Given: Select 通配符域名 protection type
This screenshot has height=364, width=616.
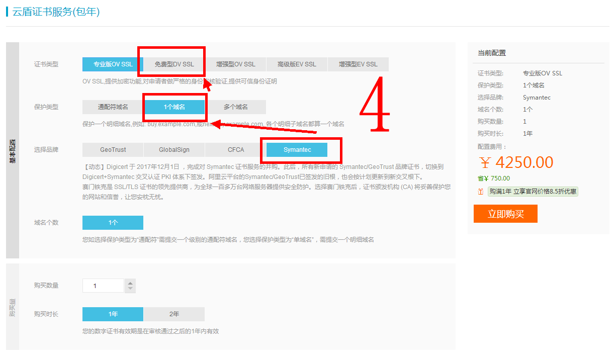Looking at the screenshot, I should 113,107.
